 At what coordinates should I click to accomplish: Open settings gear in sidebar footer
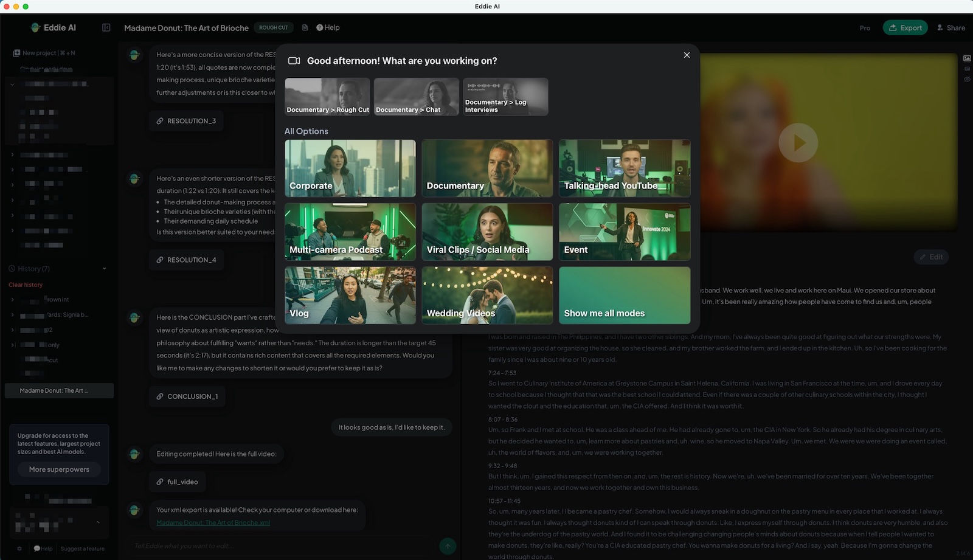point(19,548)
